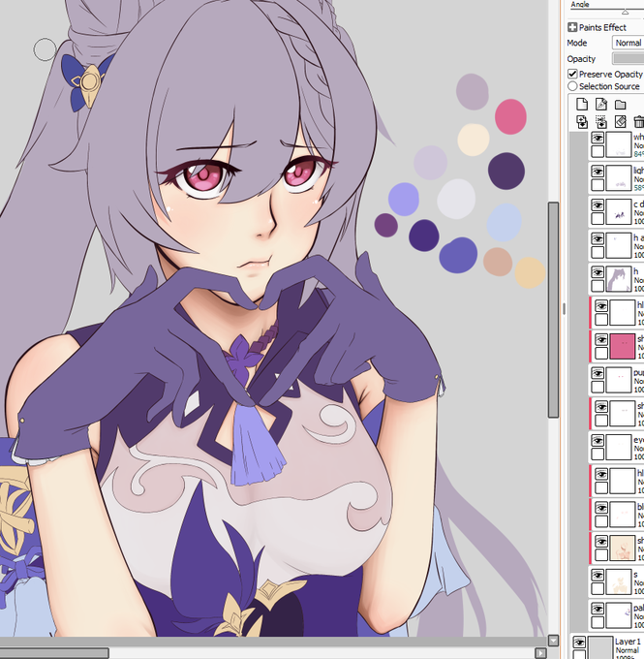Open the layer Mode dropdown showing Normal

[629, 43]
